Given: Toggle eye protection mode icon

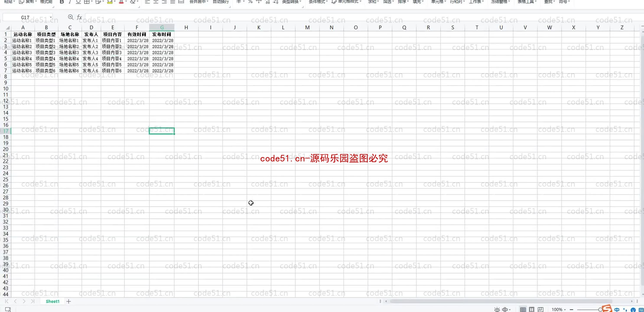Looking at the screenshot, I should (497, 309).
